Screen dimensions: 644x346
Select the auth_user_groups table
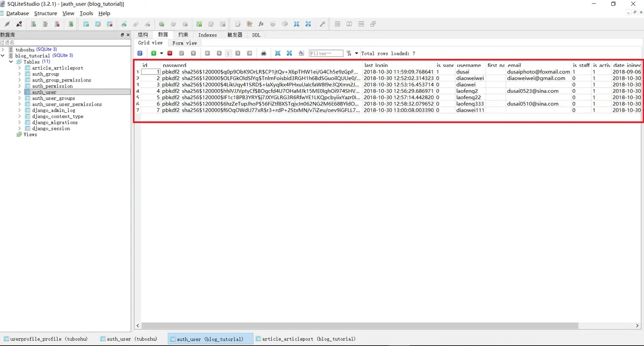(53, 99)
